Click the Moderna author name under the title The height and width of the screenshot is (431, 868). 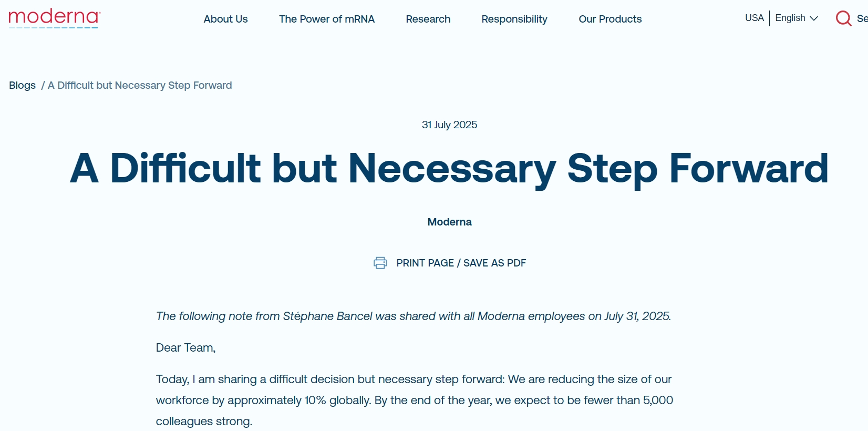449,222
